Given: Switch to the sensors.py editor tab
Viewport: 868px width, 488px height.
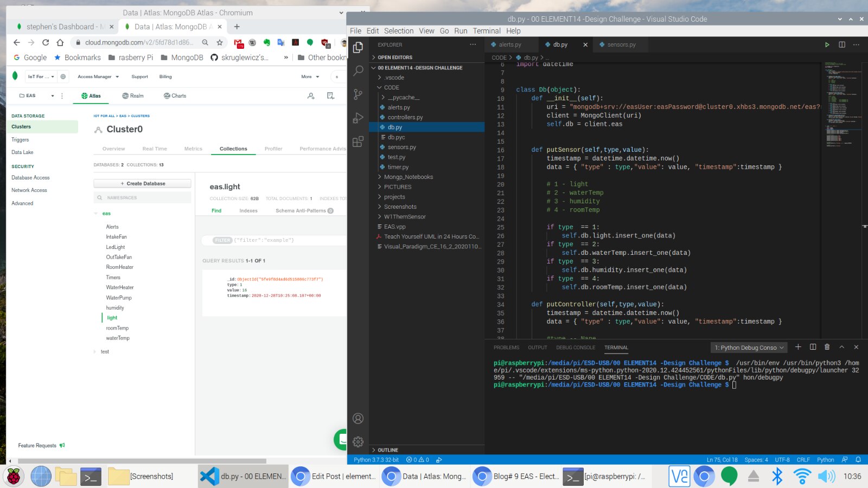Looking at the screenshot, I should click(621, 44).
